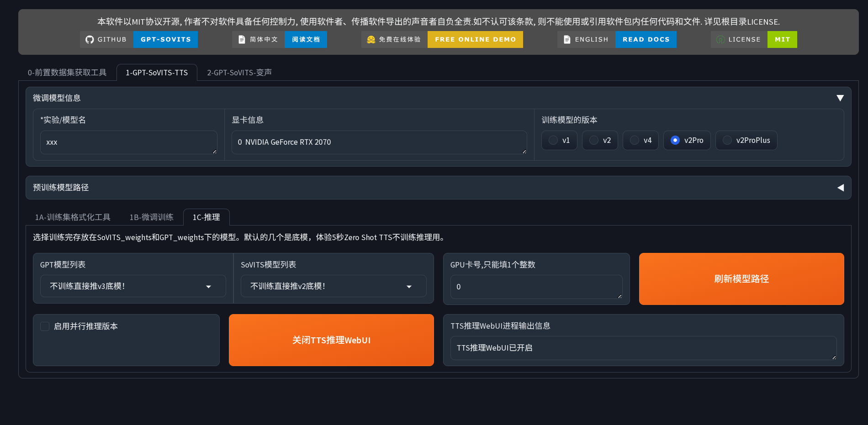Click the hugging face emoji icon
This screenshot has width=868, height=425.
point(371,40)
